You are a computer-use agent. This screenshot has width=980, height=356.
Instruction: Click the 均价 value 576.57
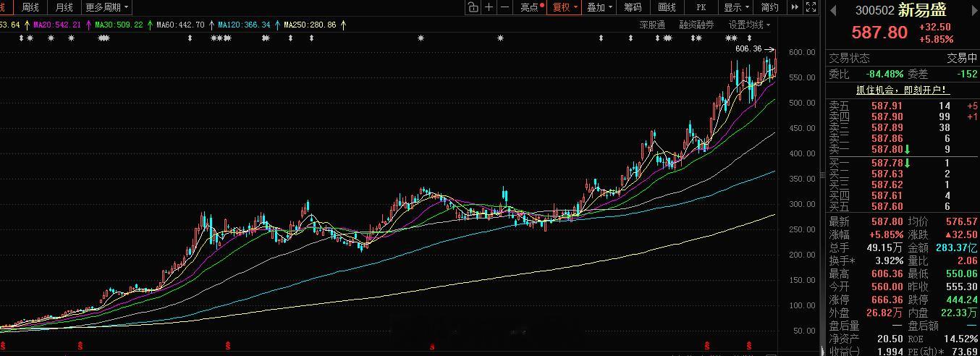click(x=961, y=221)
